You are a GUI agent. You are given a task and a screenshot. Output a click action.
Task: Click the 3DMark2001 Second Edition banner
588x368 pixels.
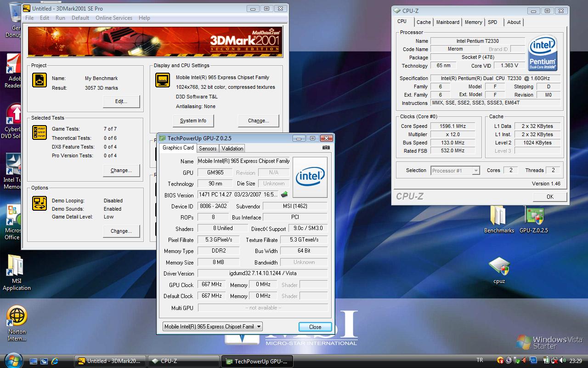[155, 42]
